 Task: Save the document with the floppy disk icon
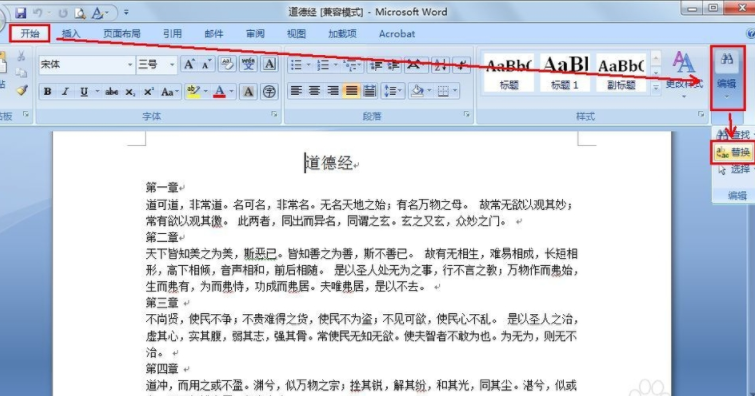20,13
